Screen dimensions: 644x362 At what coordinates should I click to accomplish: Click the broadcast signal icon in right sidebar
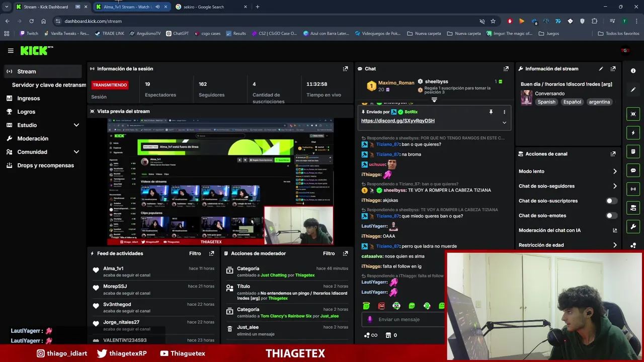coord(633,189)
